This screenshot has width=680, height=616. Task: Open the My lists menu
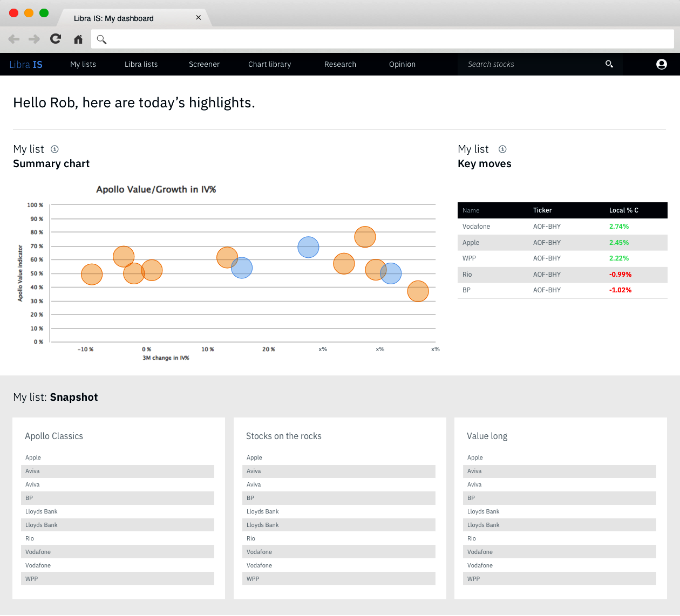(x=83, y=64)
